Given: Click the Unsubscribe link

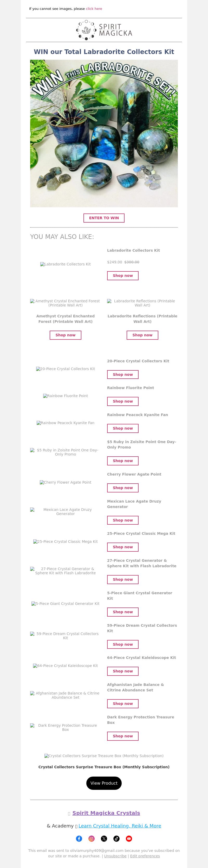Looking at the screenshot, I should coord(115,856).
